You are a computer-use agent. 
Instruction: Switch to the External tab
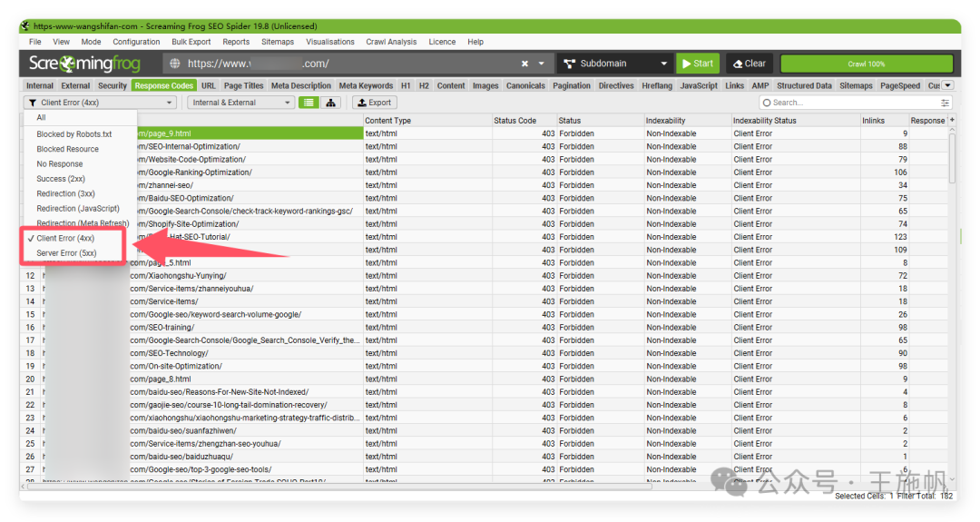tap(75, 85)
